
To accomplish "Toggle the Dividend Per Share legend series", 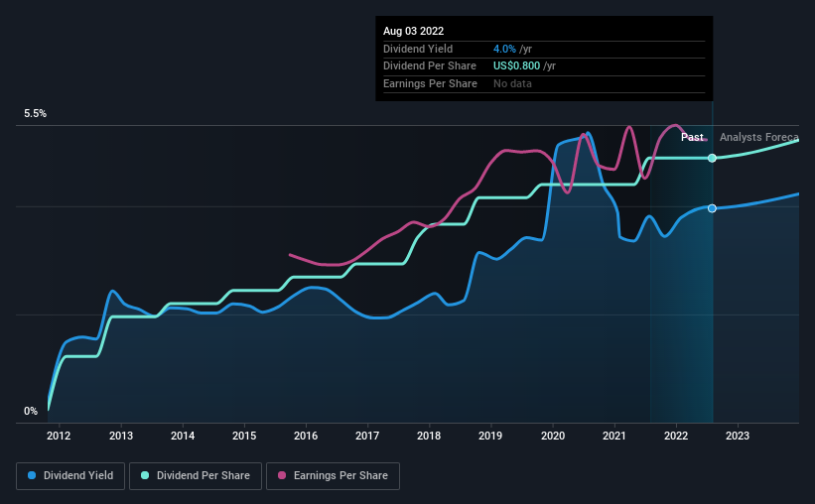I will [196, 475].
